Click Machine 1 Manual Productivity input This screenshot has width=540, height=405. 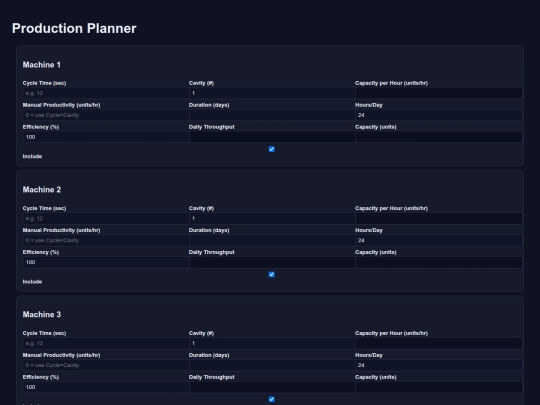[105, 115]
